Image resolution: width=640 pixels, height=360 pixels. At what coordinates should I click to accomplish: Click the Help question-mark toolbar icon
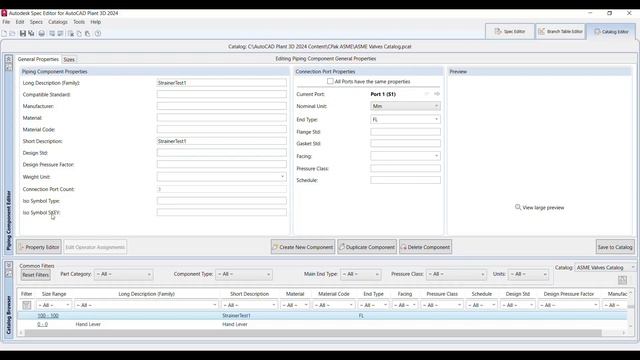(98, 33)
